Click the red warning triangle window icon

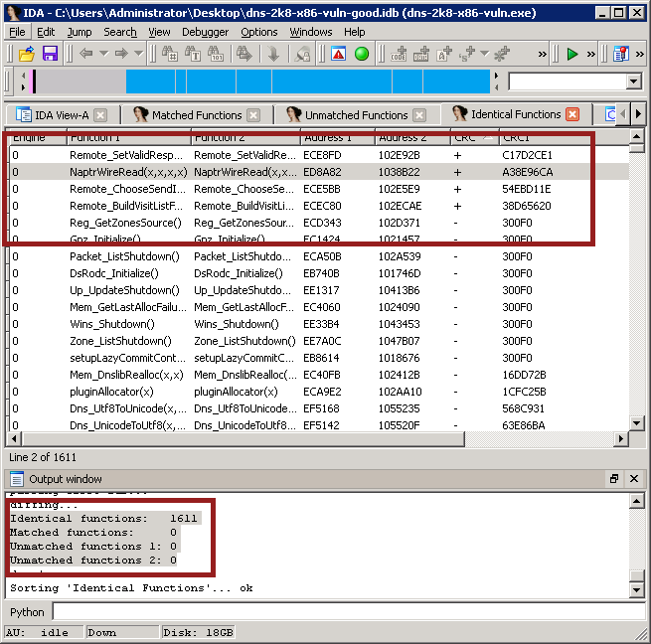coord(339,54)
